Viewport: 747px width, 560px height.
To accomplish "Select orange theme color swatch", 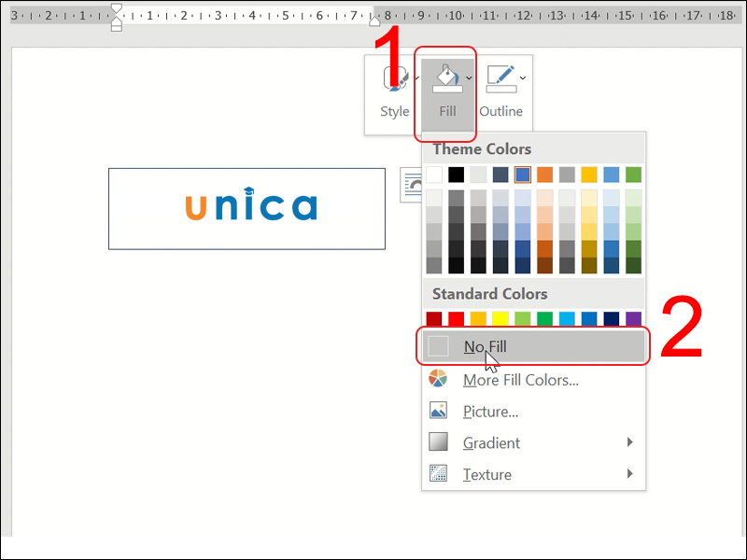I will click(x=544, y=175).
